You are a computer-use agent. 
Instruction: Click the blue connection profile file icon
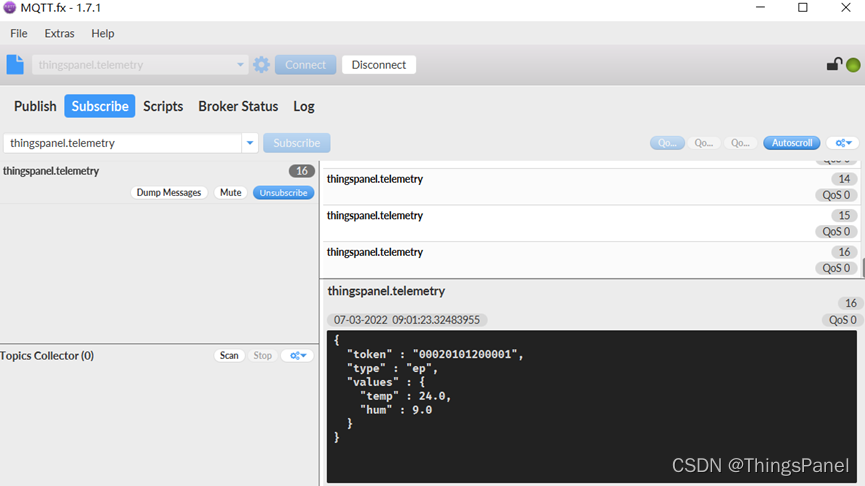15,65
